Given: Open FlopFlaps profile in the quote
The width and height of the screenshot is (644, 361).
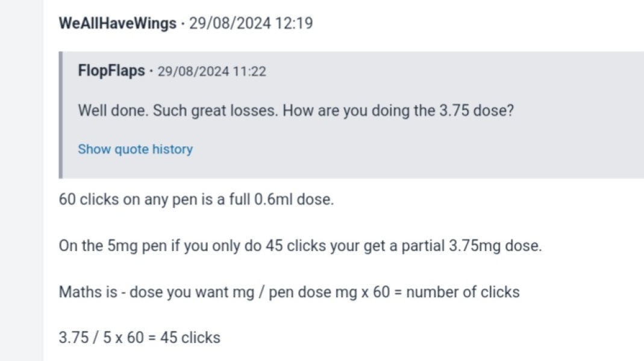Looking at the screenshot, I should coord(111,71).
